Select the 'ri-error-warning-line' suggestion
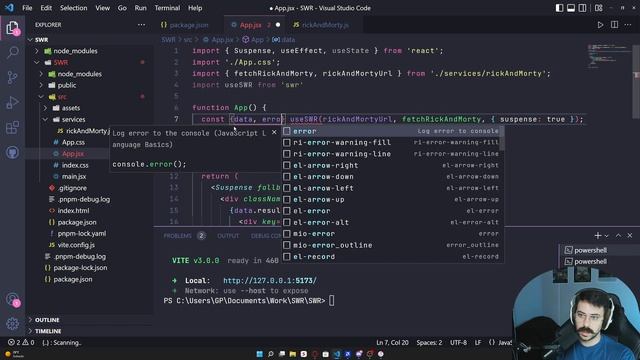The width and height of the screenshot is (640, 360). point(392,154)
